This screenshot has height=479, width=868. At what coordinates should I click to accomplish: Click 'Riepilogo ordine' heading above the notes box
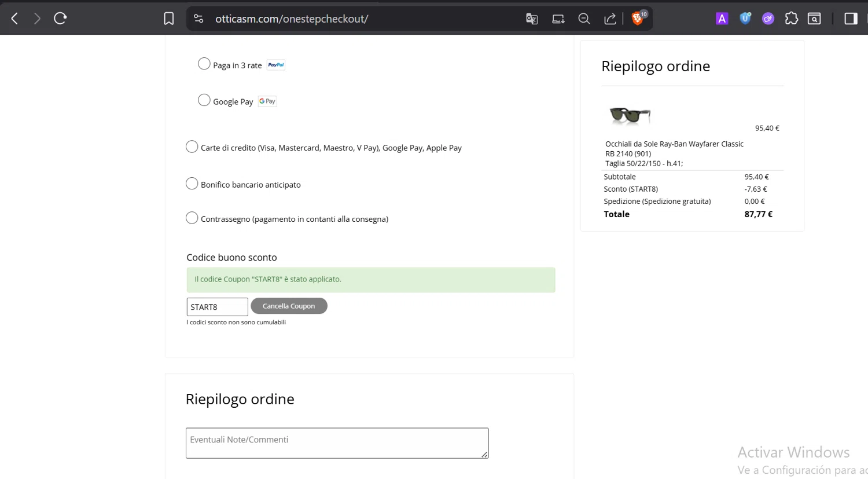click(x=240, y=399)
